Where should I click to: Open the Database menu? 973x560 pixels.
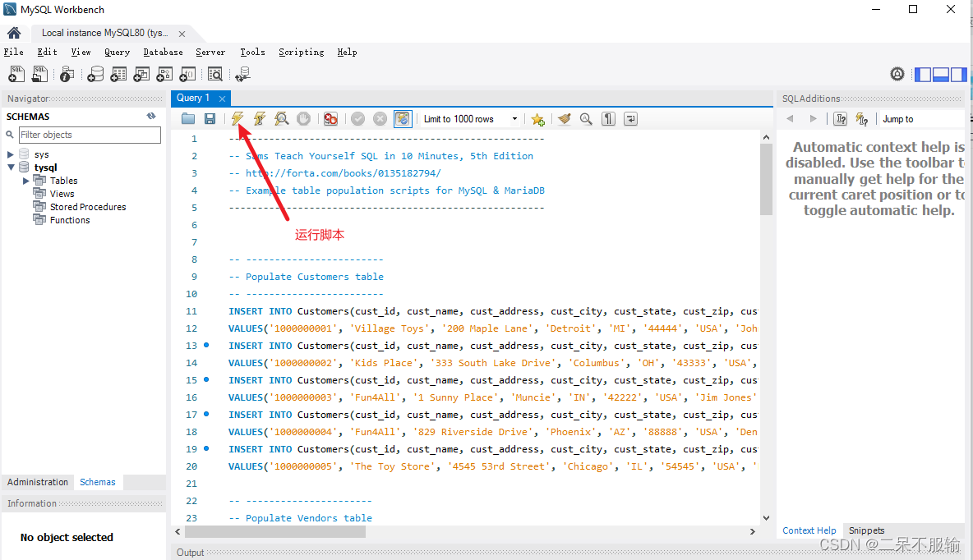[163, 52]
